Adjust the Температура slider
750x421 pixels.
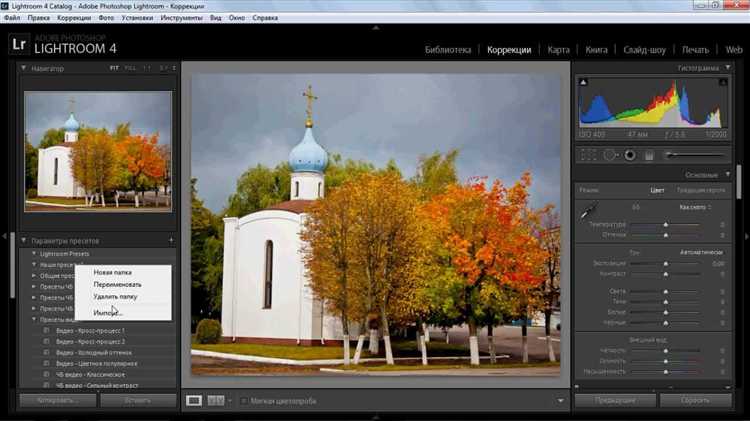665,224
